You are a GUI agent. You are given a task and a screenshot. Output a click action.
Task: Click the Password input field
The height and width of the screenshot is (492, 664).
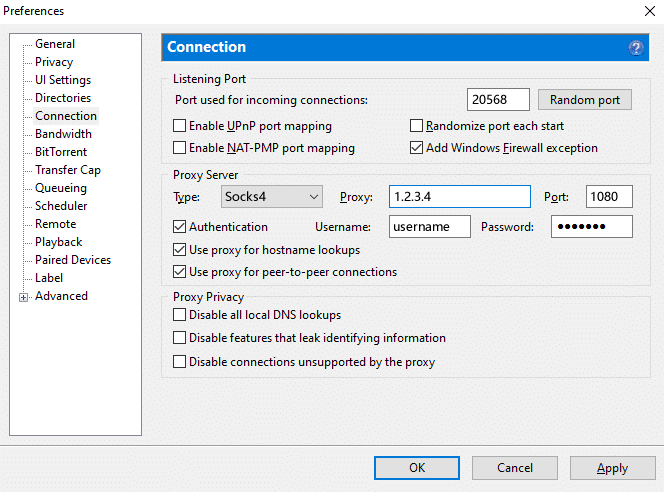(592, 227)
